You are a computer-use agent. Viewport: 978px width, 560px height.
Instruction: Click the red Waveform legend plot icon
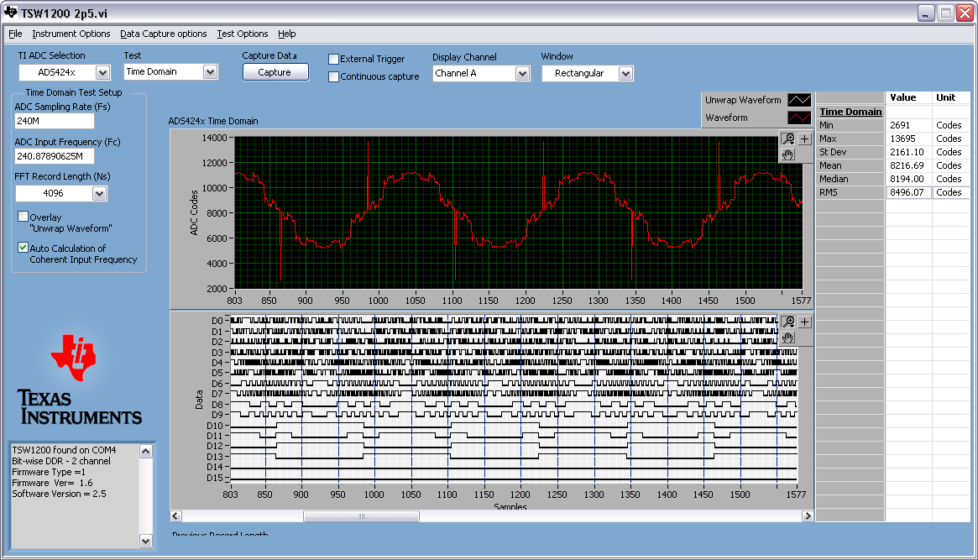pos(799,118)
